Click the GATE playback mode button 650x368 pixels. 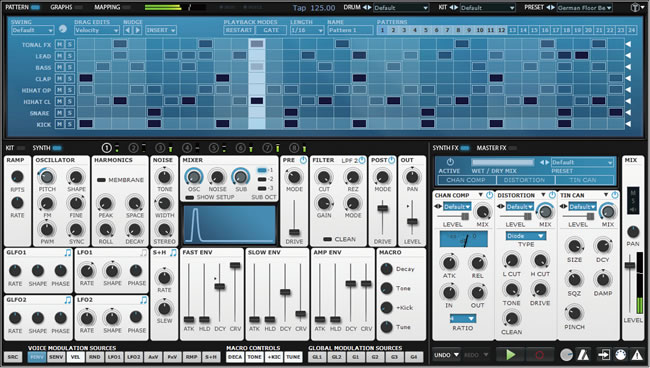click(x=271, y=30)
